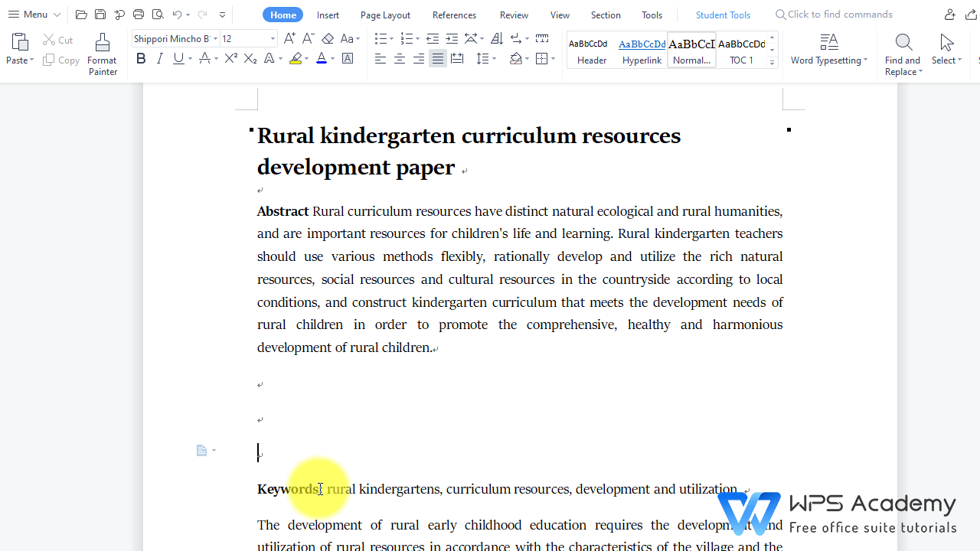Expand the numbered list options
This screenshot has width=980, height=551.
pos(416,38)
